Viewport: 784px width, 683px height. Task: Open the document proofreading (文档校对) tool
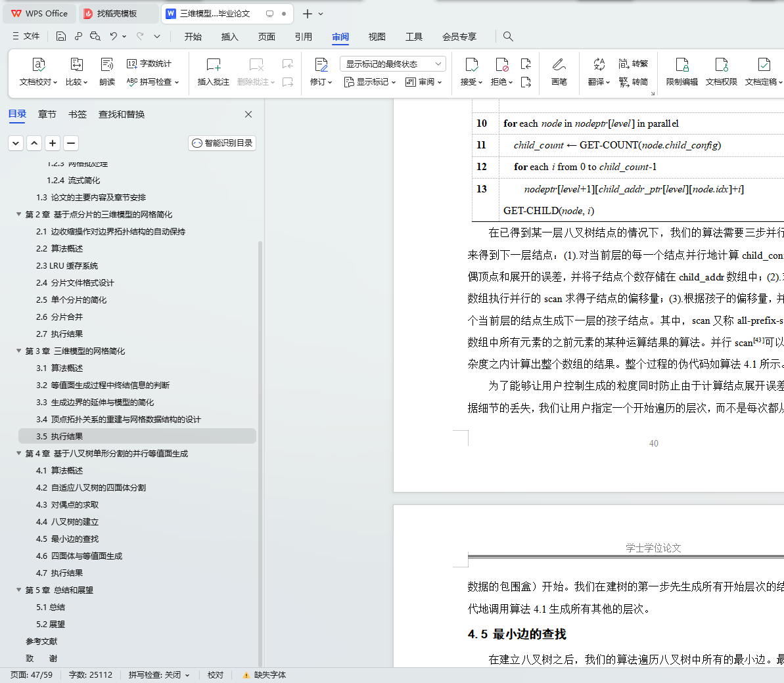click(x=39, y=72)
